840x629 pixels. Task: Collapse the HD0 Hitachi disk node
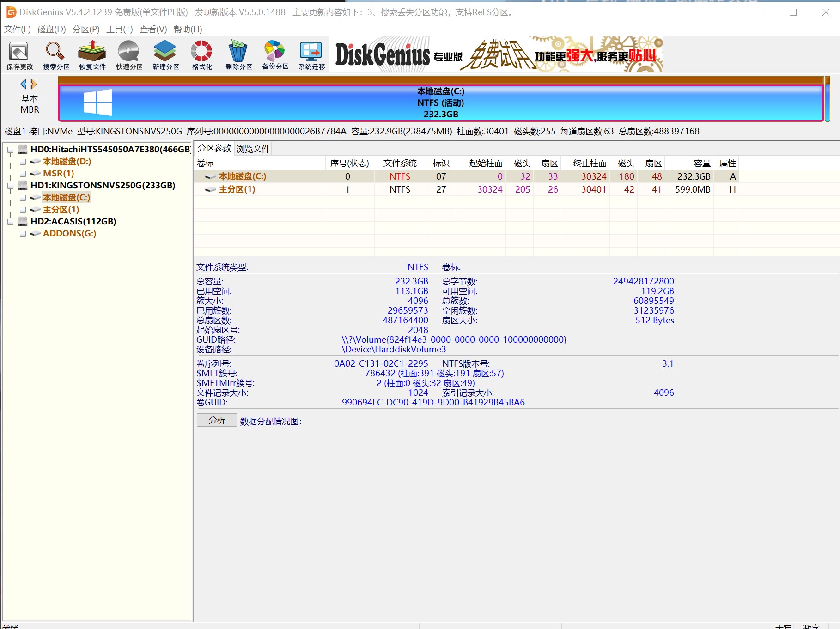pyautogui.click(x=10, y=149)
